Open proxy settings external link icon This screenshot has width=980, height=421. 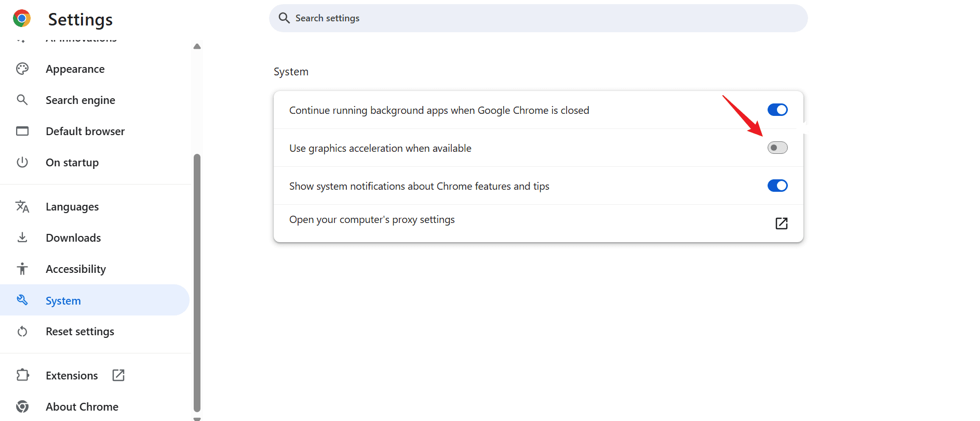click(781, 223)
